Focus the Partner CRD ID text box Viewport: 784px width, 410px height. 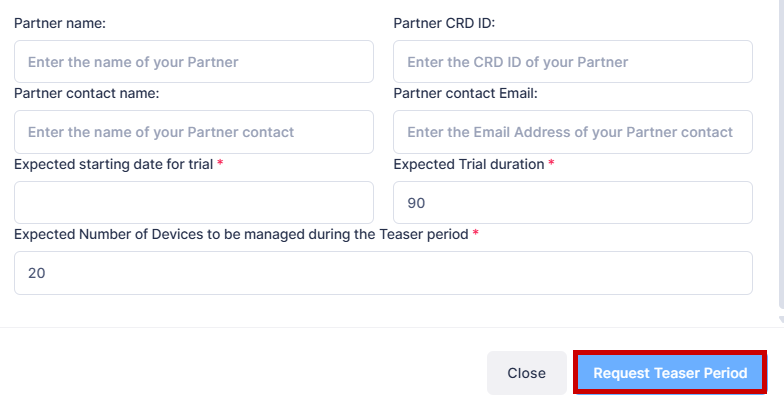(x=572, y=62)
